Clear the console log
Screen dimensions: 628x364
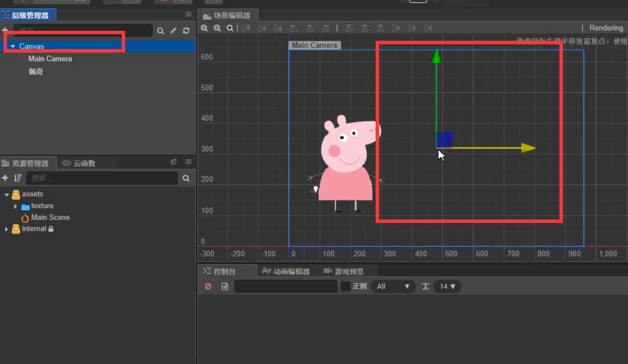[208, 287]
